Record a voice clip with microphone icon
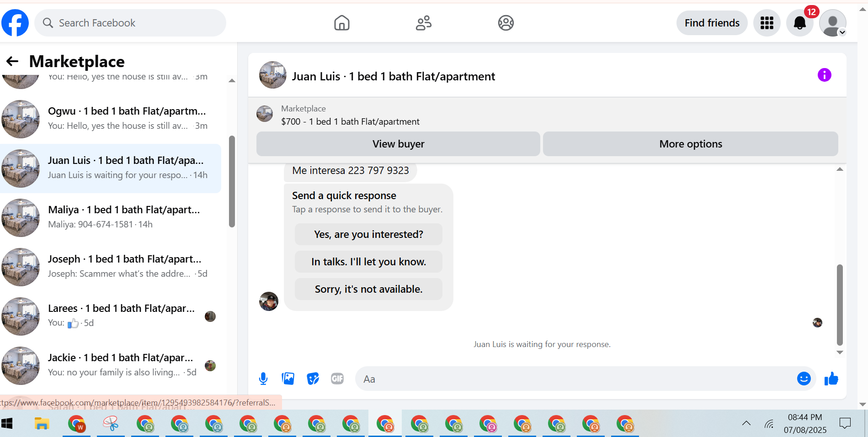The width and height of the screenshot is (868, 437). 263,379
